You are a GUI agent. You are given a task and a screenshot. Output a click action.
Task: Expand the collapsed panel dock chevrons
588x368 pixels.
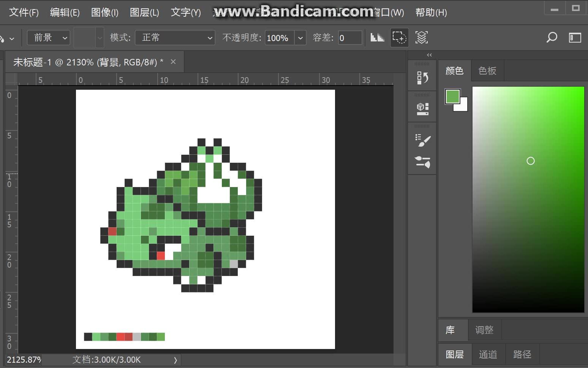(429, 55)
